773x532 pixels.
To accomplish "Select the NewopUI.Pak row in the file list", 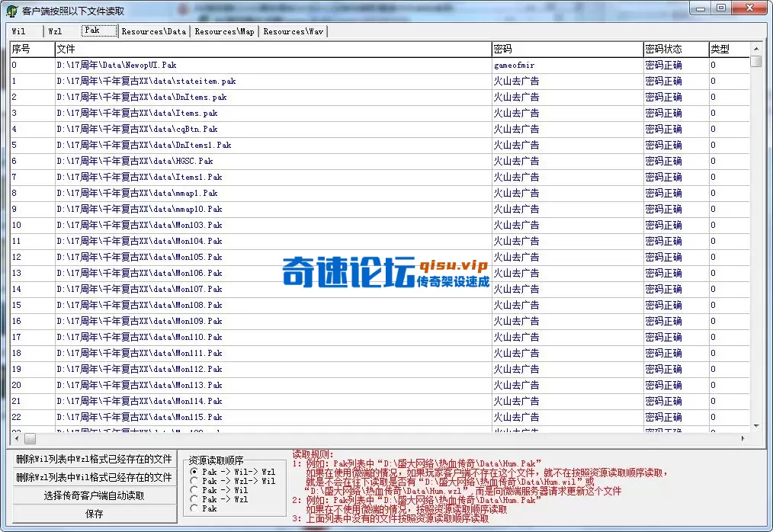I will click(229, 65).
